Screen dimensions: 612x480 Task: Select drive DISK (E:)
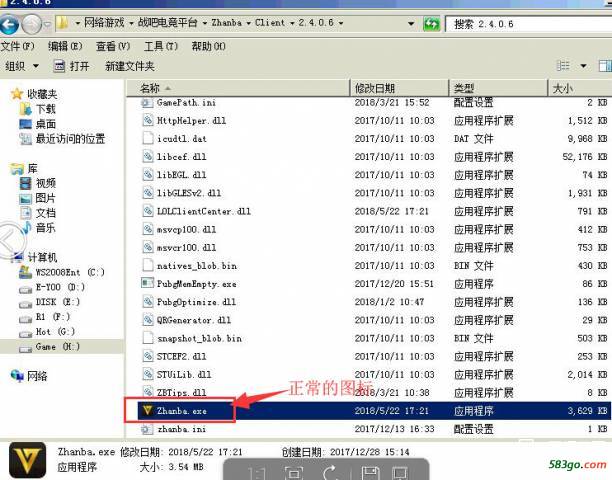pos(58,302)
